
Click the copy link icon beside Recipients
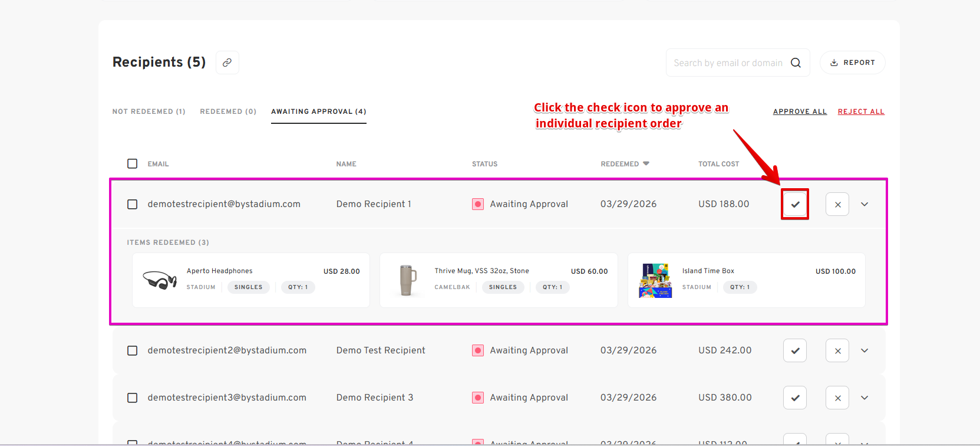[227, 63]
